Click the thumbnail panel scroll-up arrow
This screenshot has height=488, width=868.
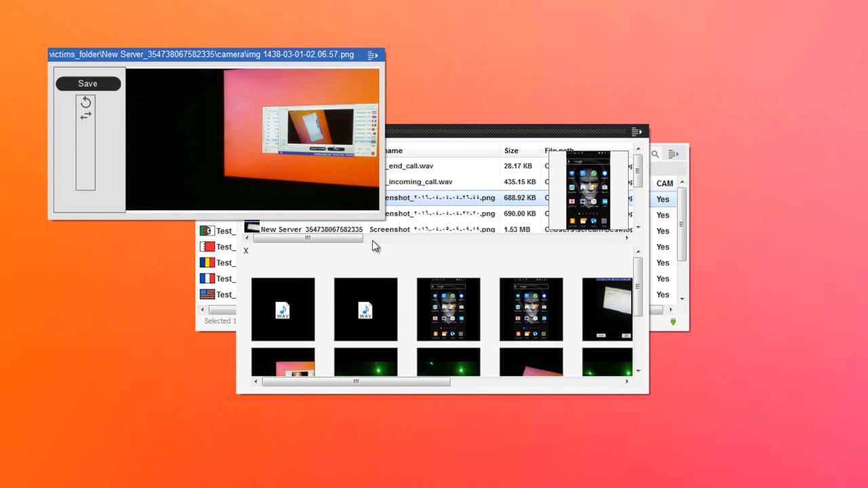pyautogui.click(x=637, y=251)
